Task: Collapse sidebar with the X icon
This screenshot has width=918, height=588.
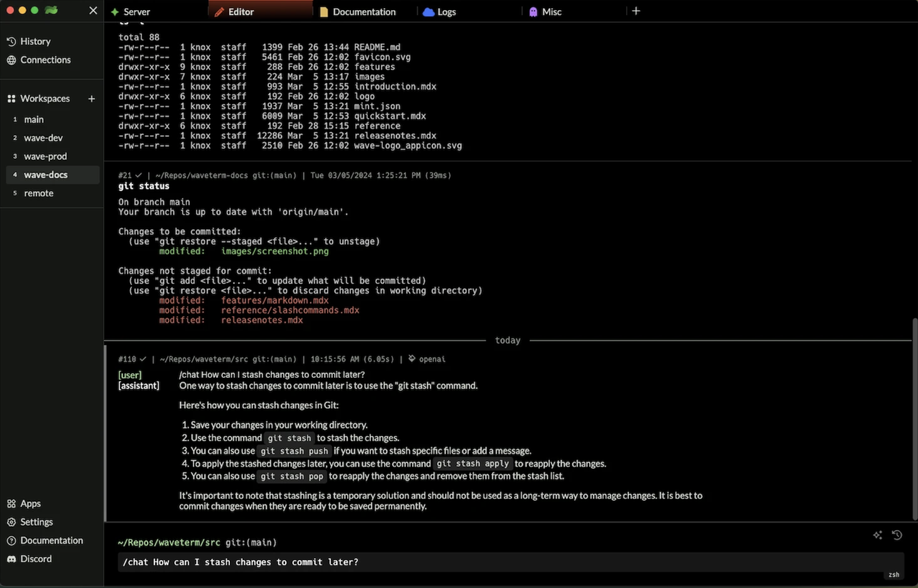Action: [x=93, y=10]
